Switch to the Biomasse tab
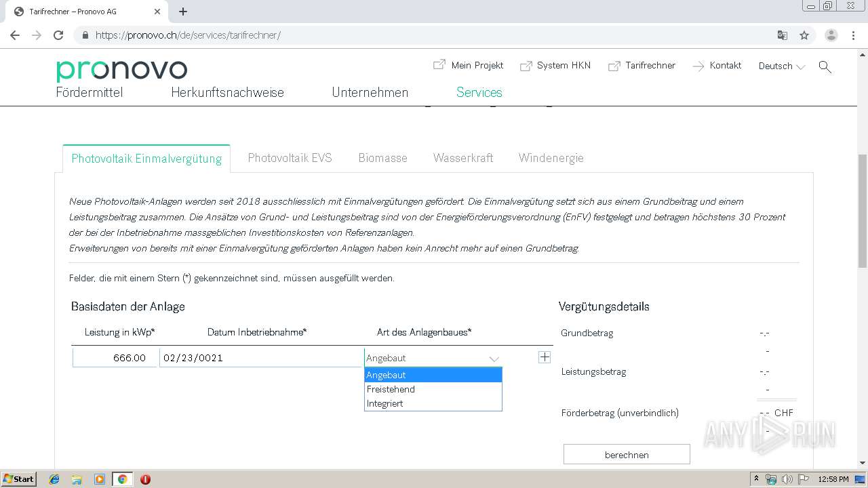 (382, 158)
